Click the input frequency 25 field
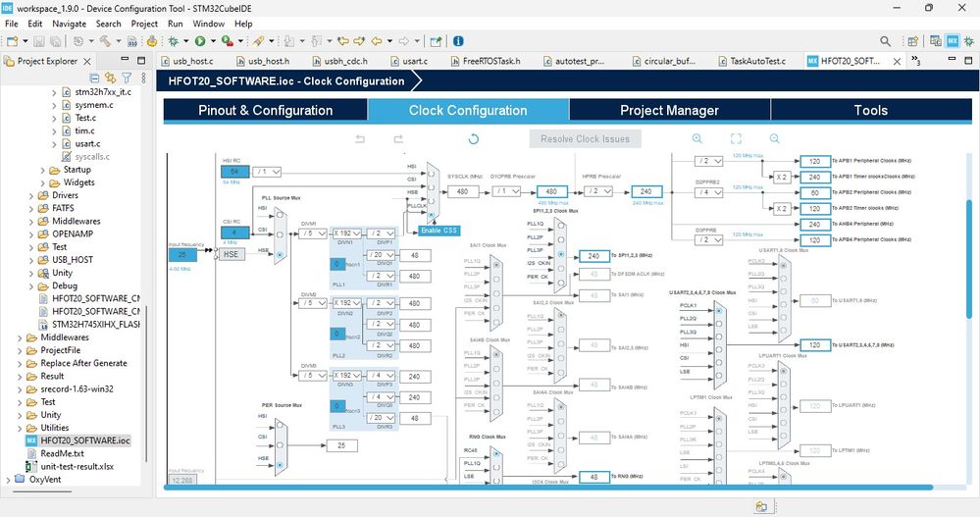This screenshot has height=517, width=980. (x=182, y=255)
